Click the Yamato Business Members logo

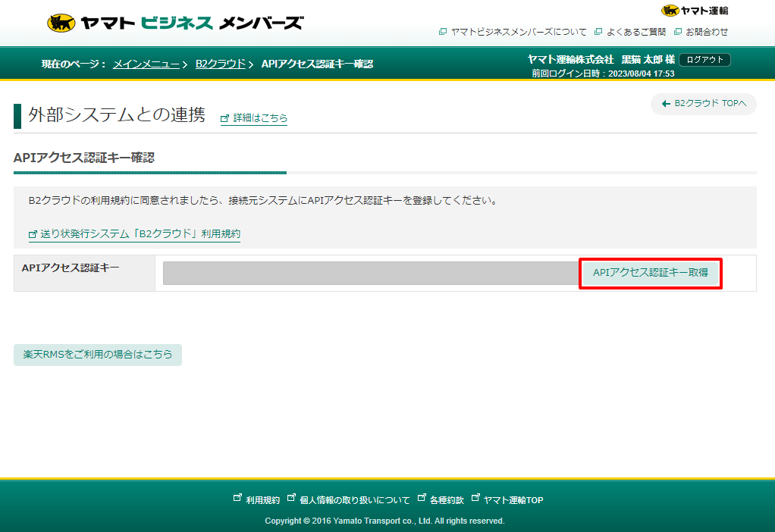pyautogui.click(x=175, y=23)
